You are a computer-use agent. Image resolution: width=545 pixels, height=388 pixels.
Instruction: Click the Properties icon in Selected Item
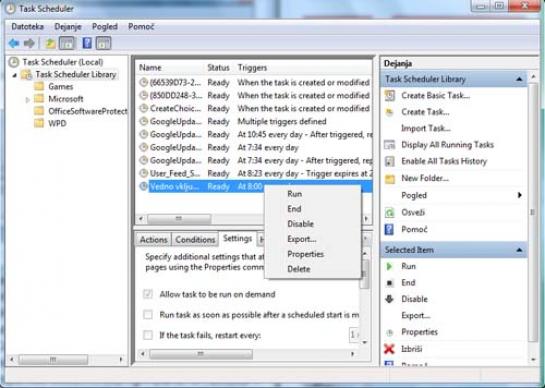(390, 332)
